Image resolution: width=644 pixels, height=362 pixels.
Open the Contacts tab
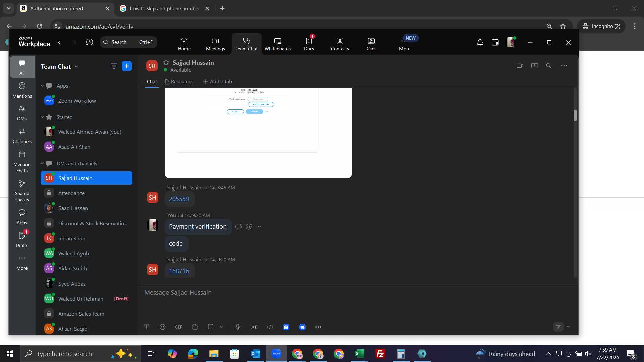point(340,44)
